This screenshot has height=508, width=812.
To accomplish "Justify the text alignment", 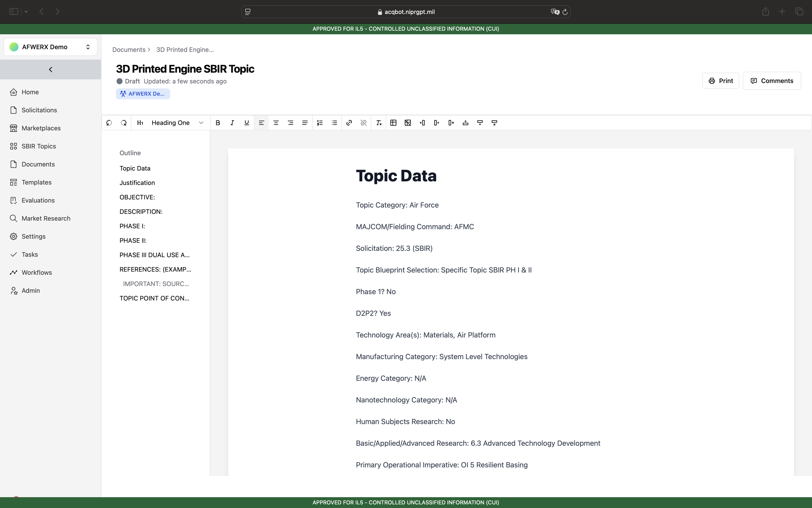I will [x=305, y=123].
